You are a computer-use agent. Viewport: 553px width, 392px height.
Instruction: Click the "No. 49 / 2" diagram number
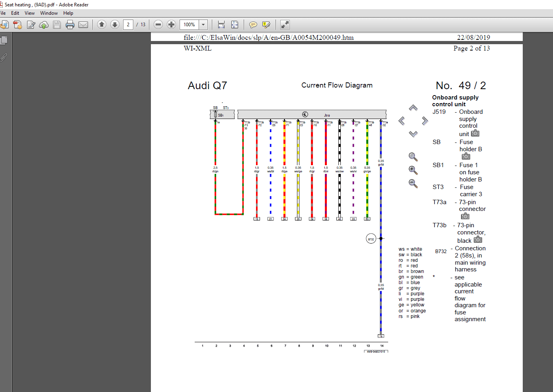(461, 86)
